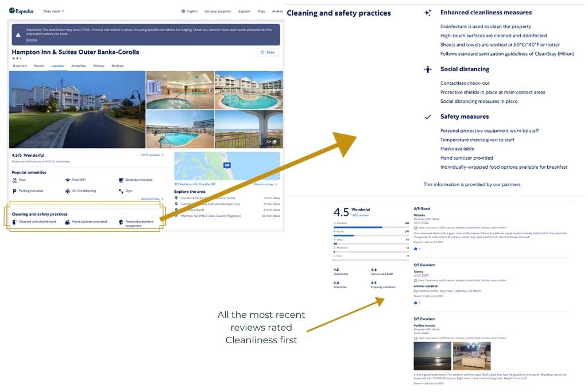
Task: Switch to the Rooms tab
Action: click(39, 65)
